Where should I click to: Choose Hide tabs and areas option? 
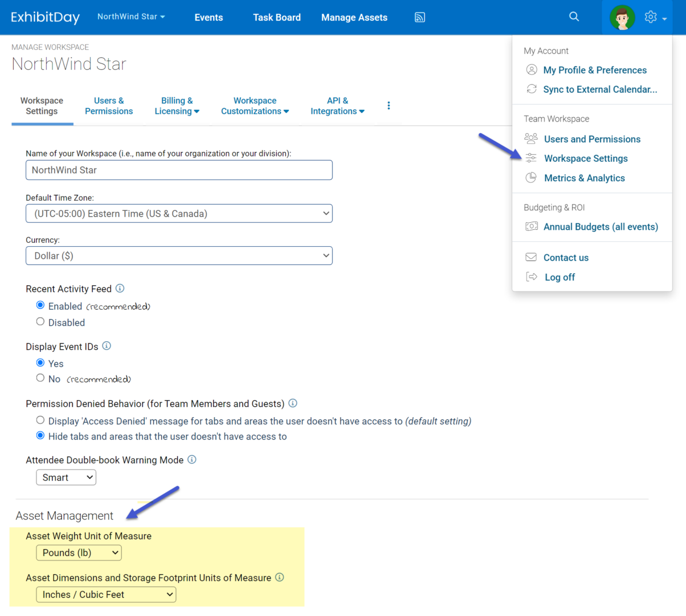[x=40, y=436]
